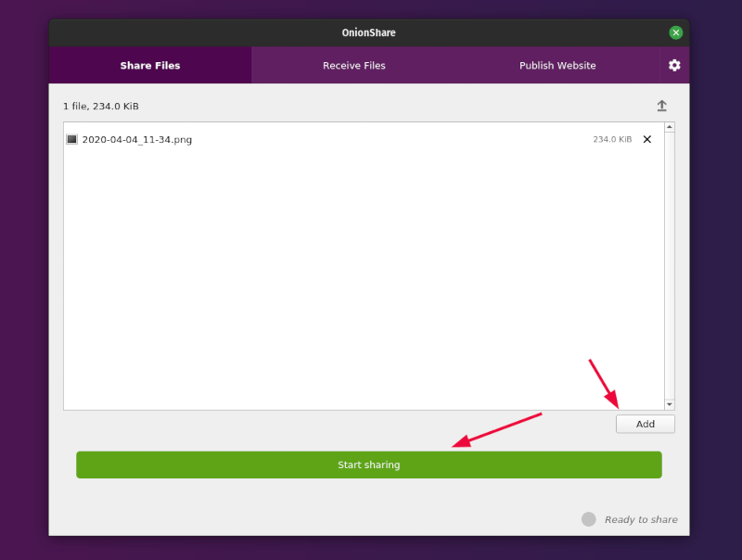
Task: Open the settings gear icon
Action: point(674,65)
